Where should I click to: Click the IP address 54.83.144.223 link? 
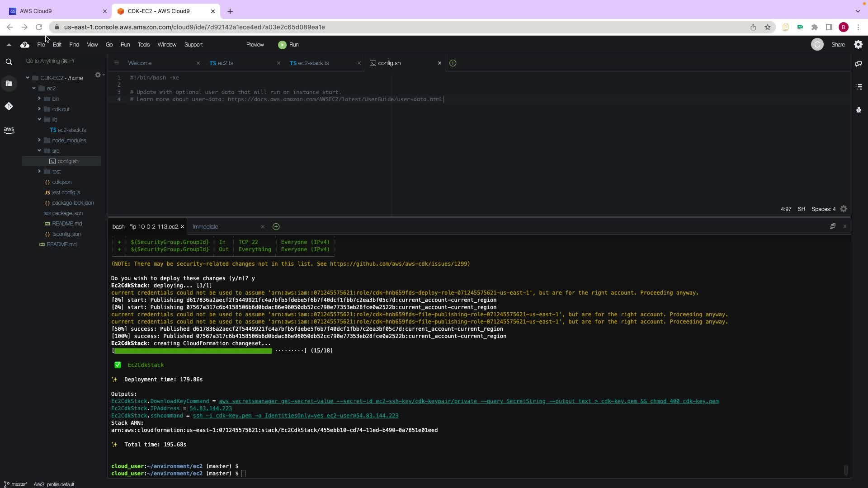pyautogui.click(x=210, y=408)
